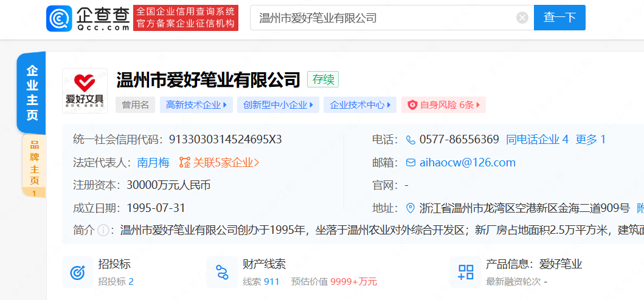
Task: Switch to the 企业主页 side tab
Action: 32,93
